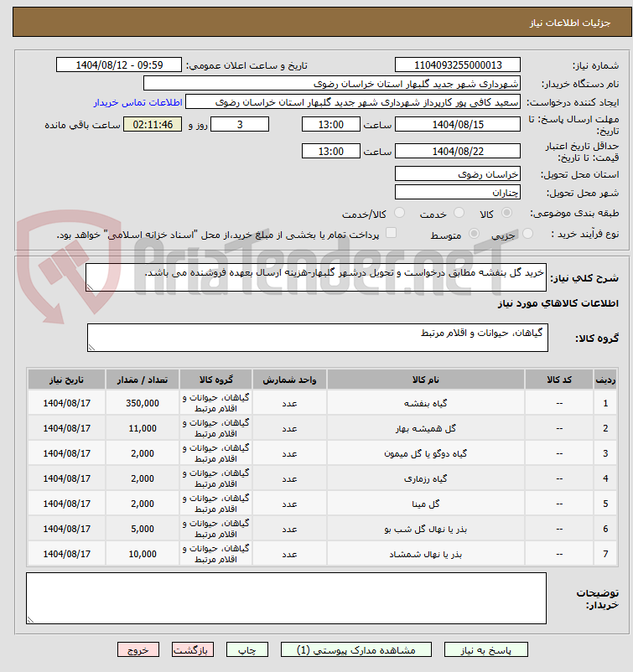Click the گیاه رزماری item name
This screenshot has height=672, width=633.
(x=425, y=478)
